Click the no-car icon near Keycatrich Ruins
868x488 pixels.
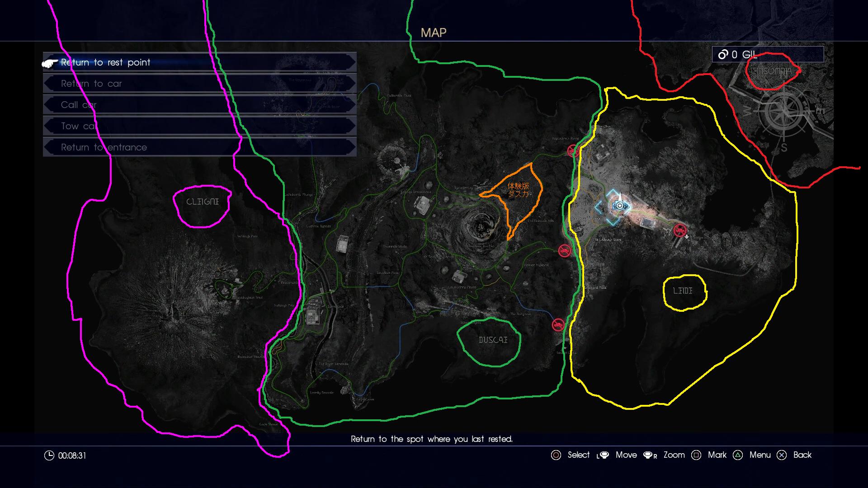573,150
